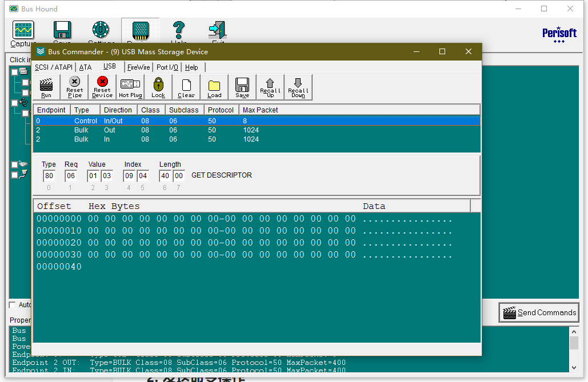Screen dimensions: 588x382
Task: Click the Send Commands button
Action: [x=539, y=312]
